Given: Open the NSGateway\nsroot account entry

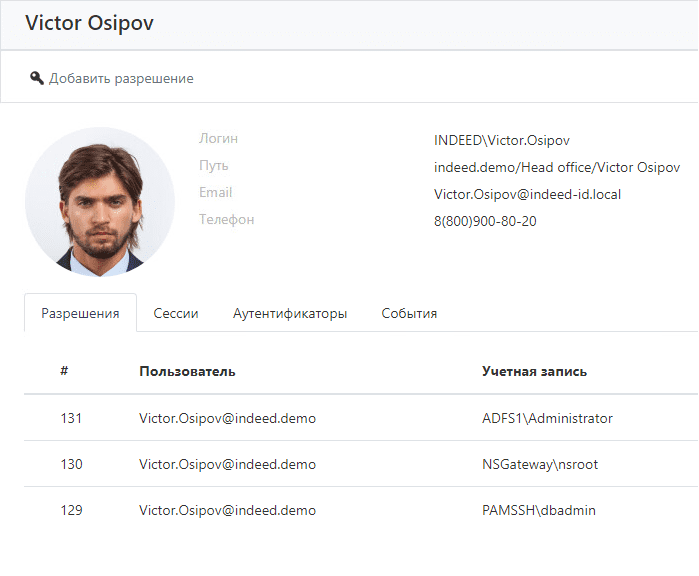Looking at the screenshot, I should click(540, 465).
